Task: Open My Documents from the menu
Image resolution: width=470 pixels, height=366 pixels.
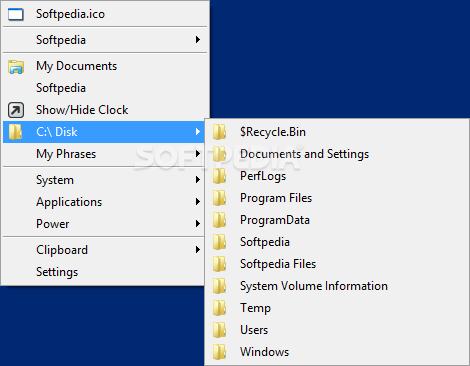Action: (105, 66)
